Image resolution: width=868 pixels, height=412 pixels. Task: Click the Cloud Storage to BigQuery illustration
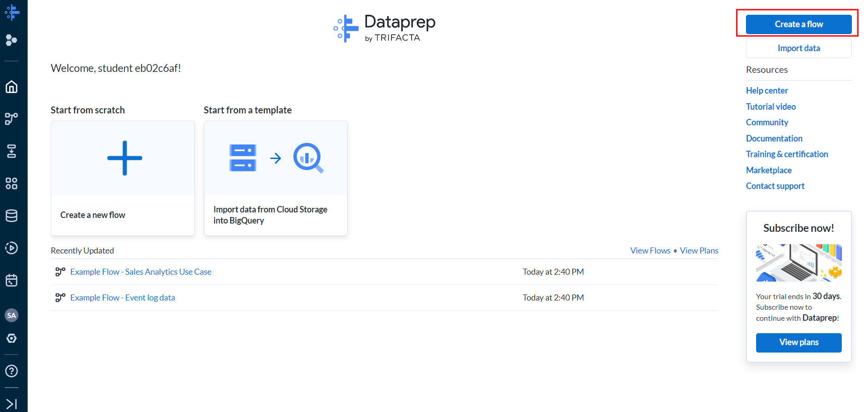[x=276, y=158]
